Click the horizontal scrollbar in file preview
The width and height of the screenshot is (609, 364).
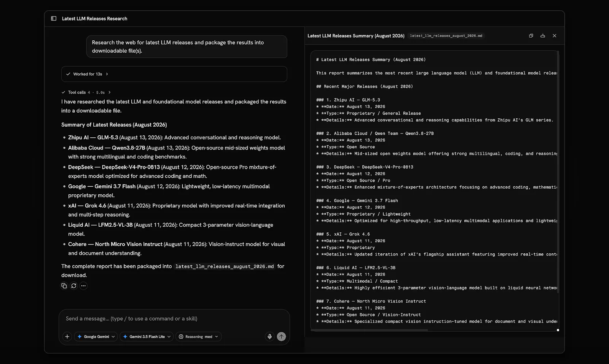tap(369, 330)
